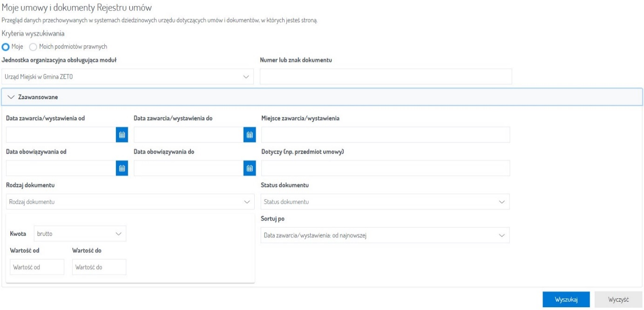Screen dimensions: 644x310
Task: Click the Wartość do input
Action: point(99,267)
